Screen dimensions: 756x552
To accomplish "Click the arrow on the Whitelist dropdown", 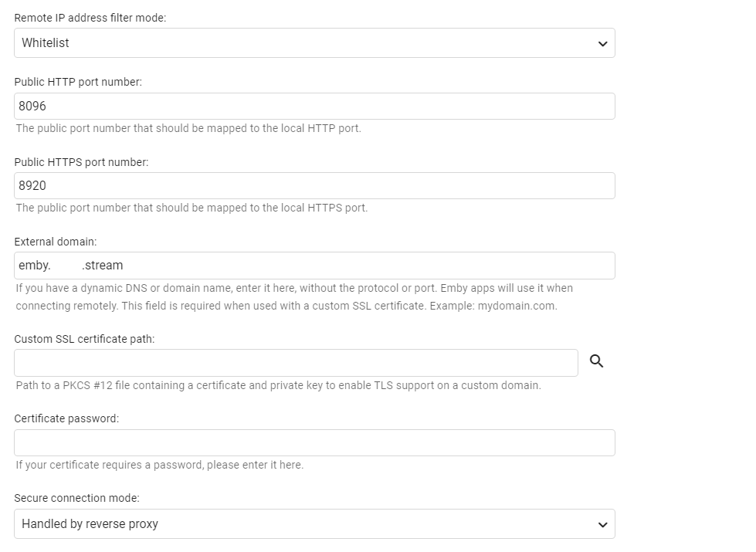I will 602,44.
